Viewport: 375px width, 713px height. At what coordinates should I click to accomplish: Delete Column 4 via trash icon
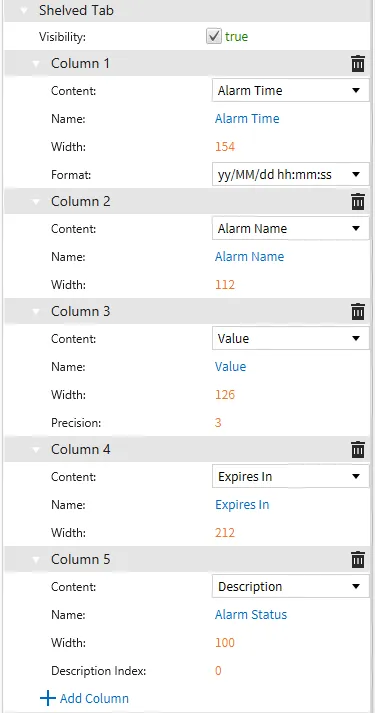click(358, 449)
